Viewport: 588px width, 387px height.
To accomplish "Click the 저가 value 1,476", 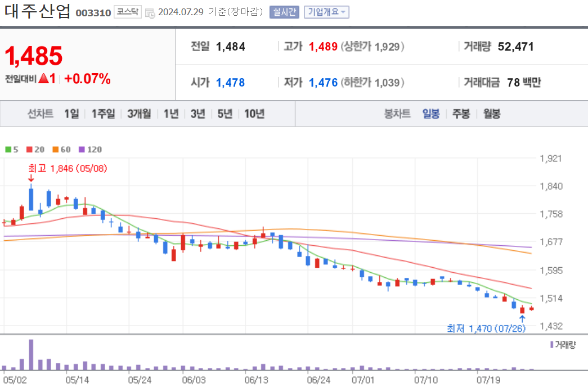I will [x=323, y=83].
